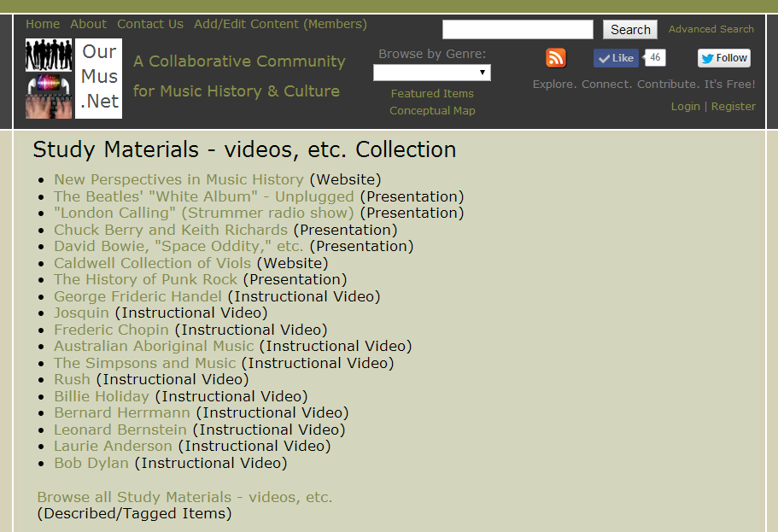Click the Facebook Like button
Viewport: 778px width, 532px height.
616,58
